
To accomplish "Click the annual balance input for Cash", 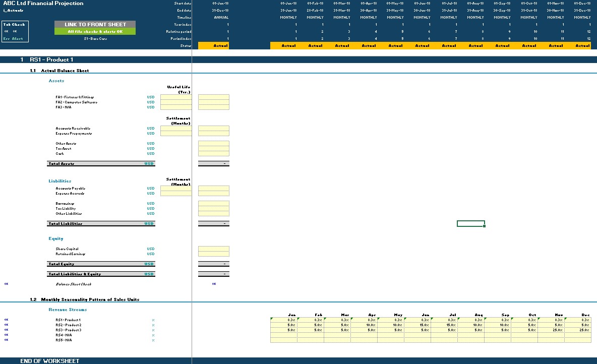I will click(x=214, y=154).
